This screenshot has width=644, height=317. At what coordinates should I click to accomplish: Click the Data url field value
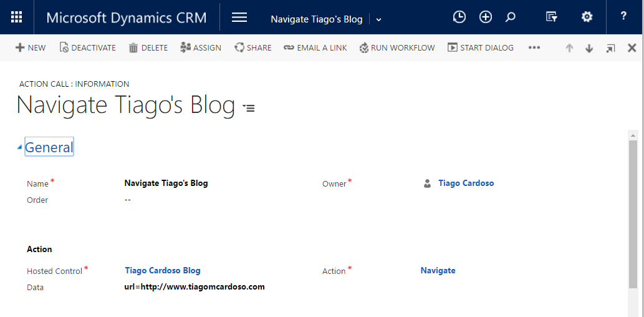[195, 287]
